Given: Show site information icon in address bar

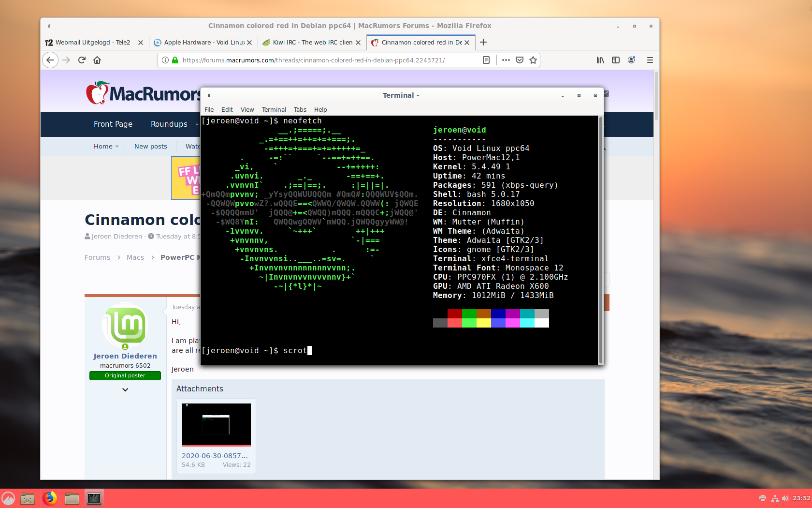Looking at the screenshot, I should (x=165, y=60).
